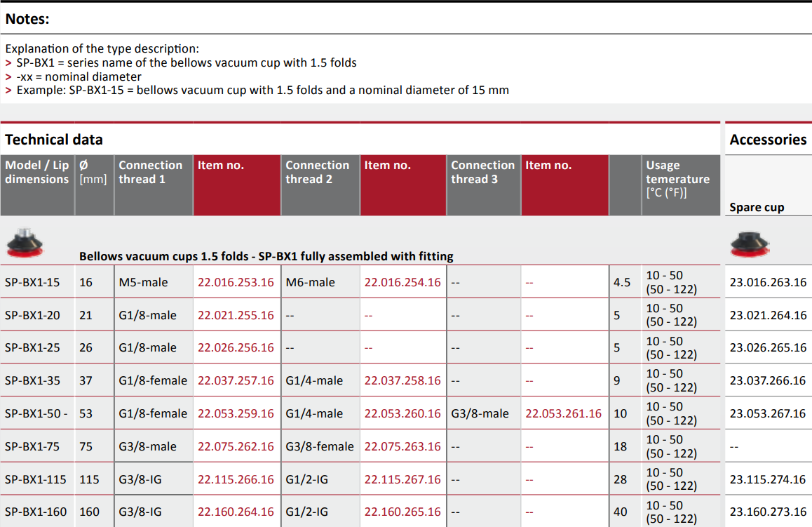Click the 'SP-BX1 = series name' note line
Image resolution: width=812 pixels, height=527 pixels.
187,62
